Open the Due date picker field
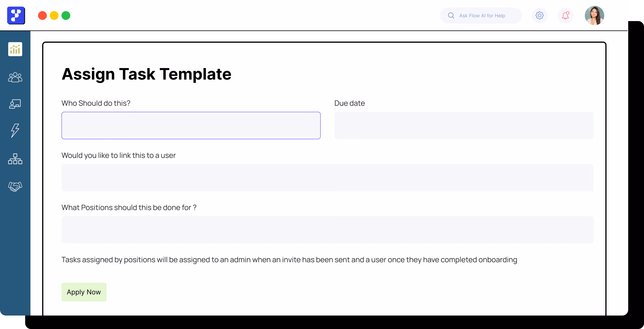 point(464,126)
